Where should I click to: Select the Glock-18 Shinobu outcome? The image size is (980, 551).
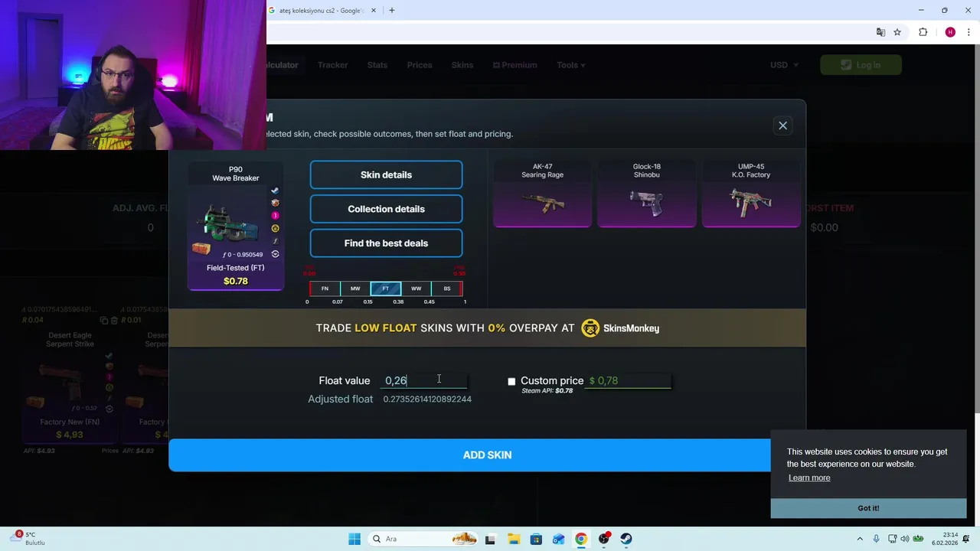pyautogui.click(x=647, y=194)
